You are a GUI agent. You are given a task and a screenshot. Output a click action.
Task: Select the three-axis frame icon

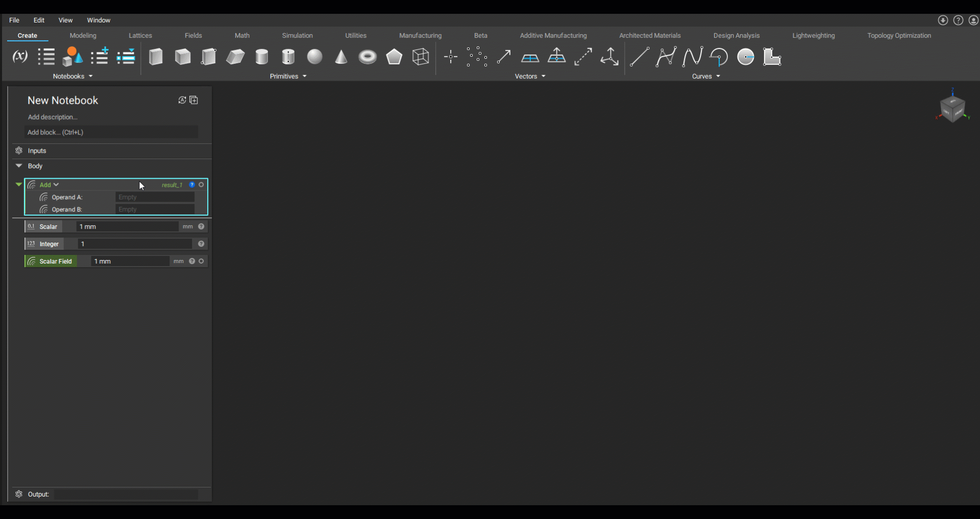[609, 57]
